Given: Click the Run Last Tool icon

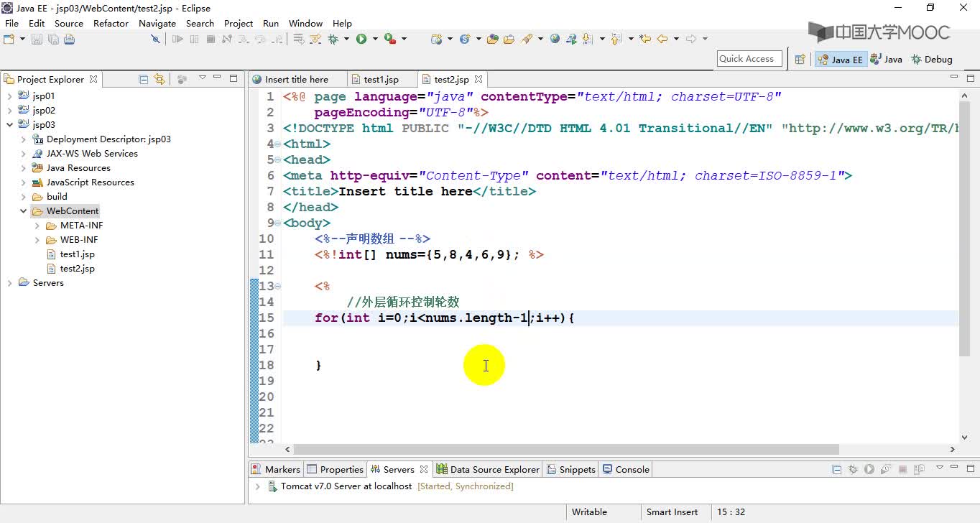Looking at the screenshot, I should tap(389, 39).
